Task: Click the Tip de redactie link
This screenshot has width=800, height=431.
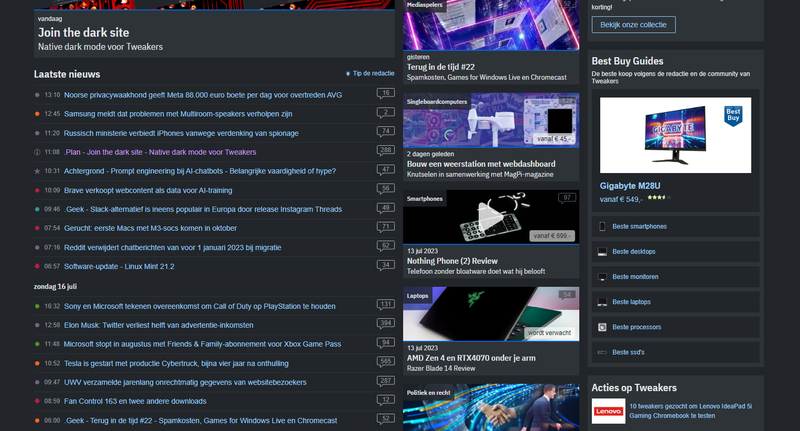Action: [370, 73]
